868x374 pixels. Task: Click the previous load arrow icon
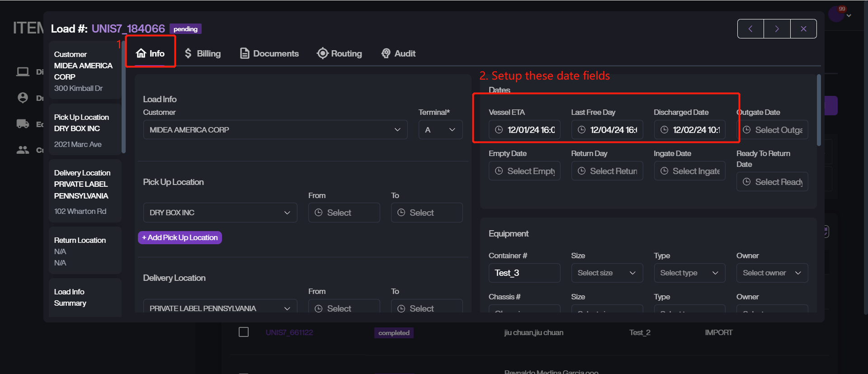pyautogui.click(x=750, y=29)
